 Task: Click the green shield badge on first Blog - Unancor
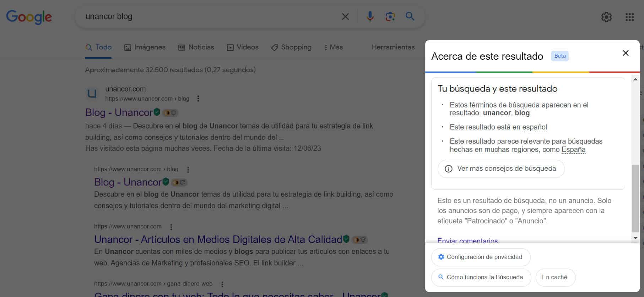click(157, 112)
